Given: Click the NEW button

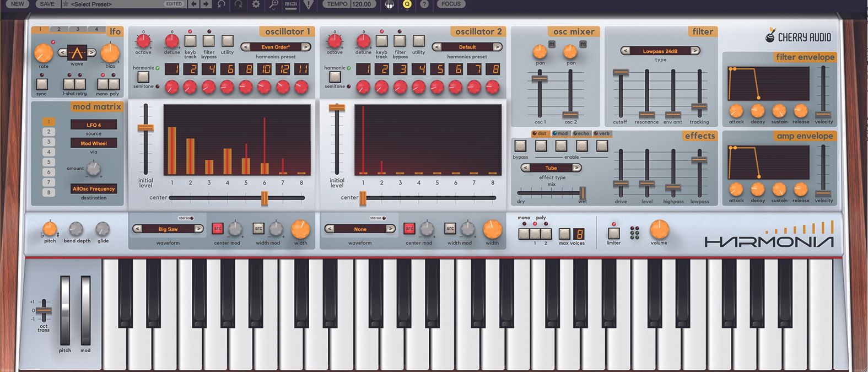Looking at the screenshot, I should (18, 4).
